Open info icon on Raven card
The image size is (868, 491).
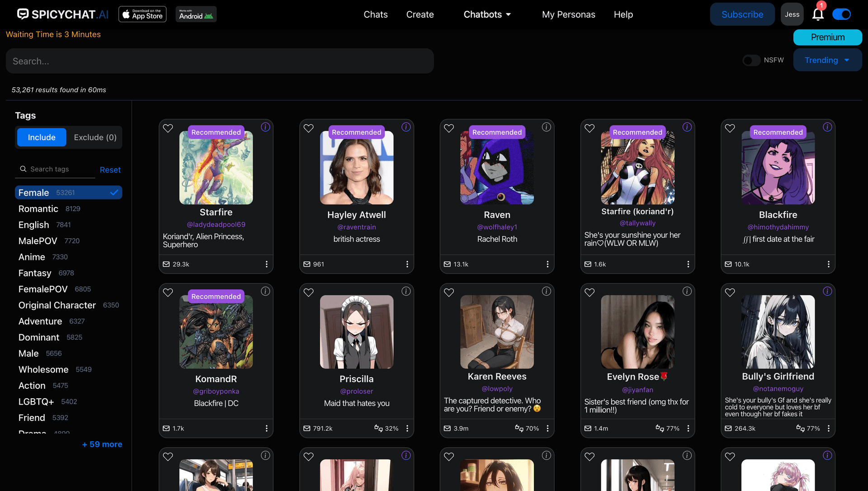(546, 127)
